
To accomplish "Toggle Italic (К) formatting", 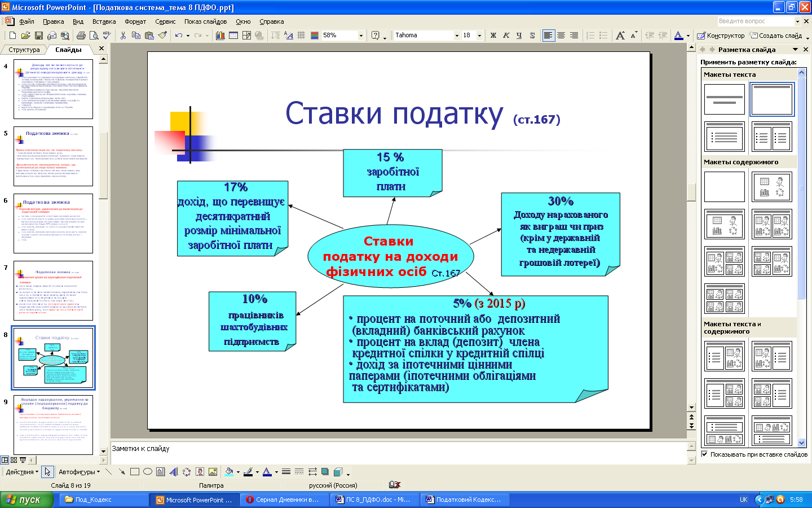I will (x=506, y=35).
